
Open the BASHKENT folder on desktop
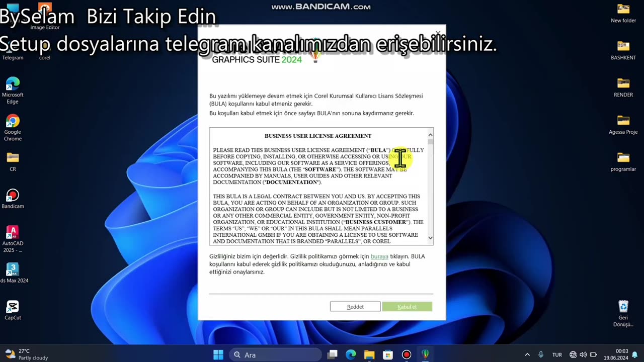coord(623,50)
